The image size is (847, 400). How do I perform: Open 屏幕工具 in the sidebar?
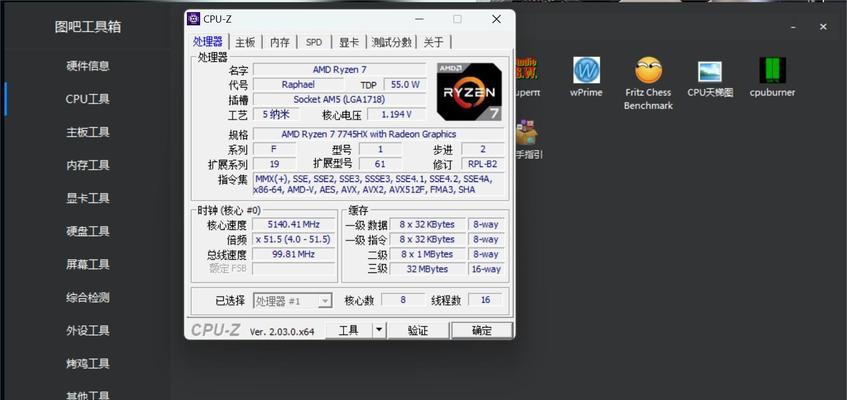click(x=88, y=264)
